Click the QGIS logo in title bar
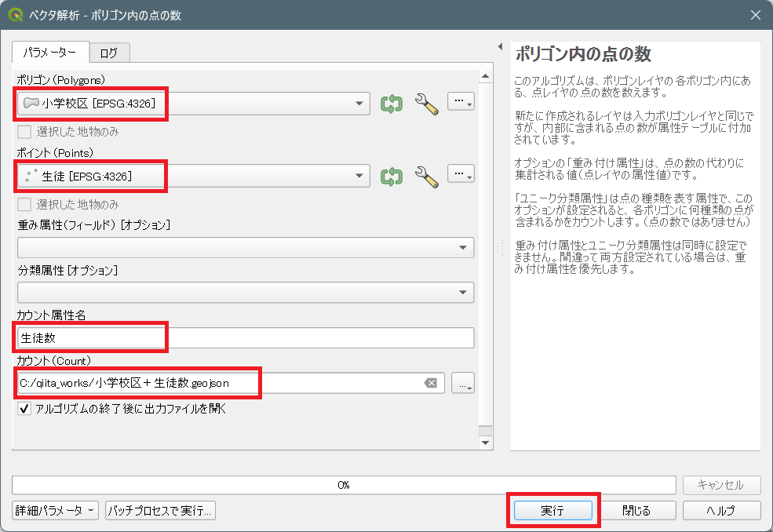773x532 pixels. point(16,15)
